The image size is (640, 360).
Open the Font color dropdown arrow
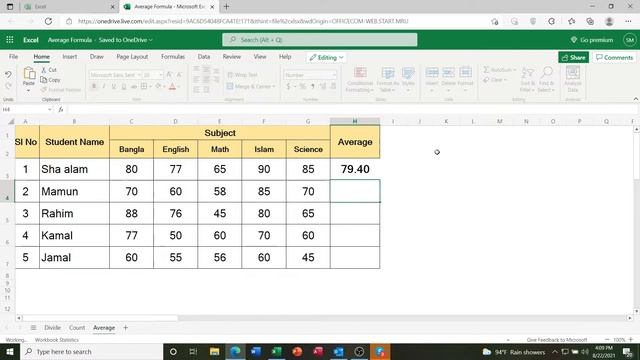pos(179,87)
